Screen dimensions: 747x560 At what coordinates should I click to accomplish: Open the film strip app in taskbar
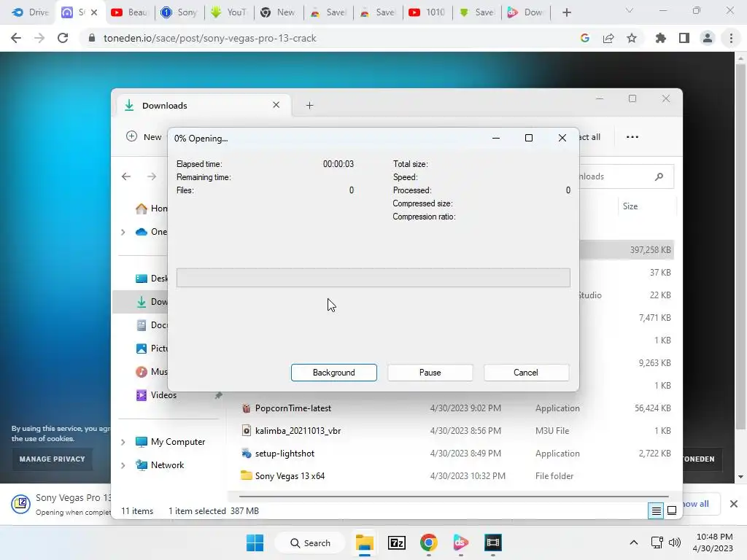click(493, 542)
